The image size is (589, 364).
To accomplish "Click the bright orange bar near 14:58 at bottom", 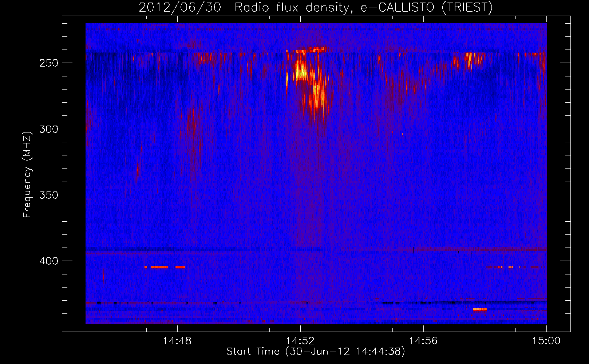I will tap(480, 309).
